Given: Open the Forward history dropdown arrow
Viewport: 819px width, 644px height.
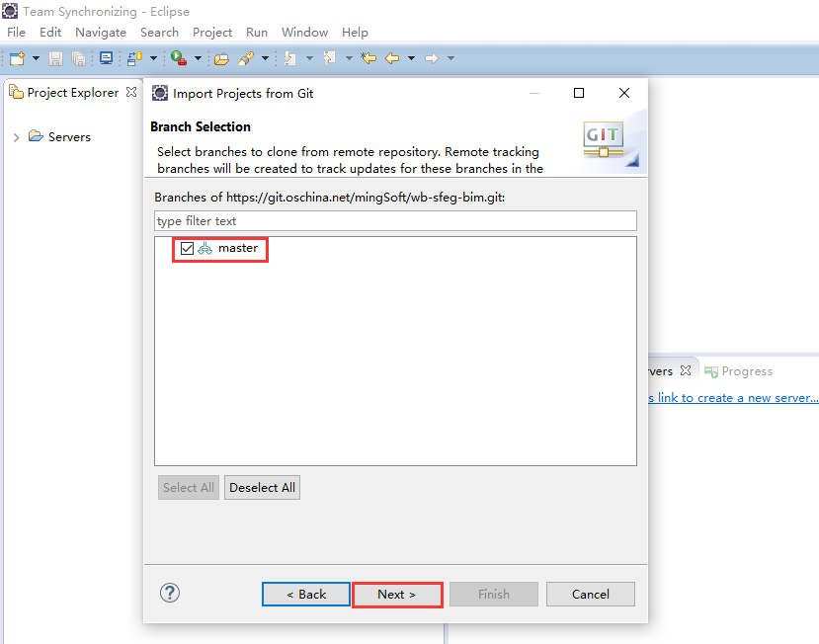Looking at the screenshot, I should [x=450, y=58].
